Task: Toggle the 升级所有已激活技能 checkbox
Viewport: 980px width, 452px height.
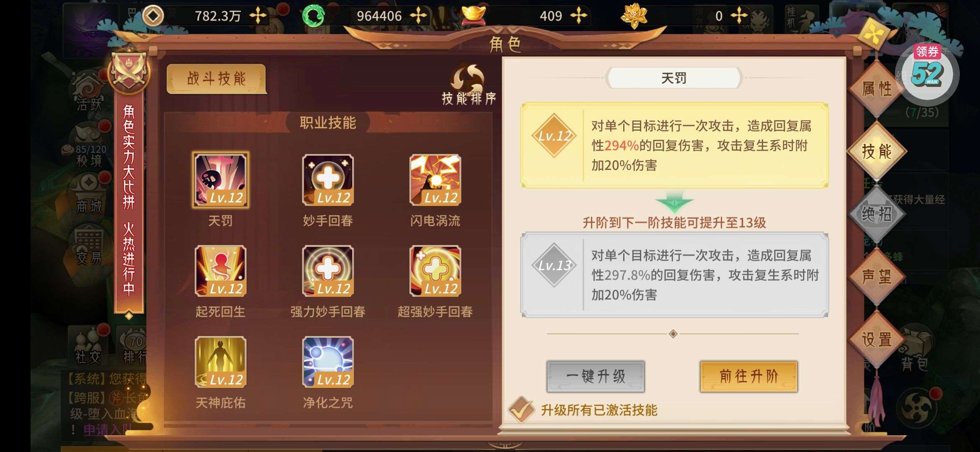Action: tap(521, 409)
